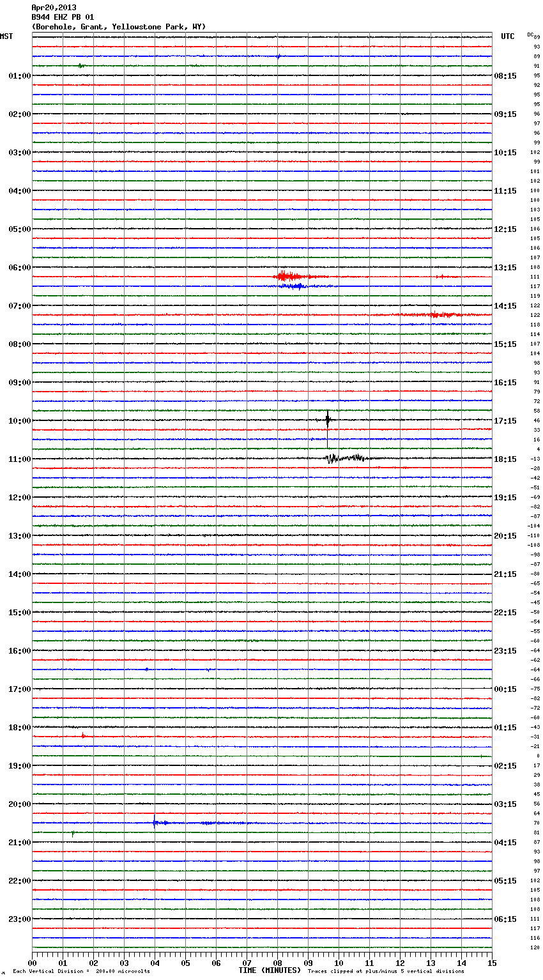
Task: Click the 17:15 UTC time label
Action: [505, 421]
